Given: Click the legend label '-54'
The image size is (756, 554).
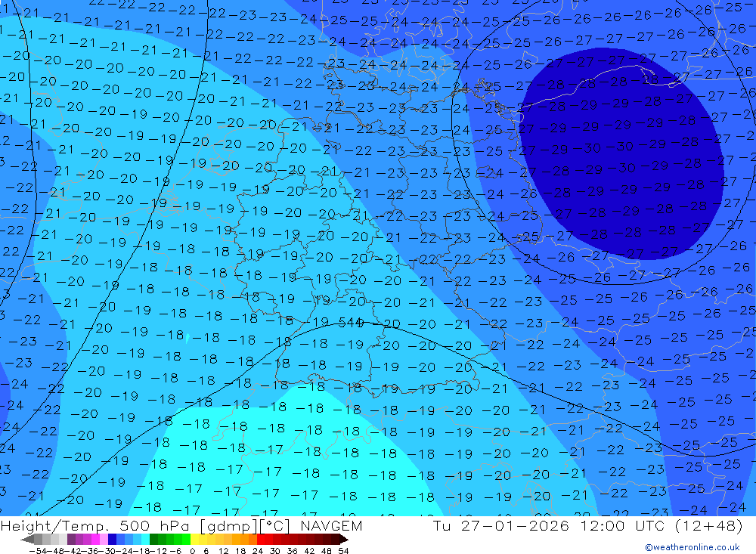Looking at the screenshot, I should (38, 551).
